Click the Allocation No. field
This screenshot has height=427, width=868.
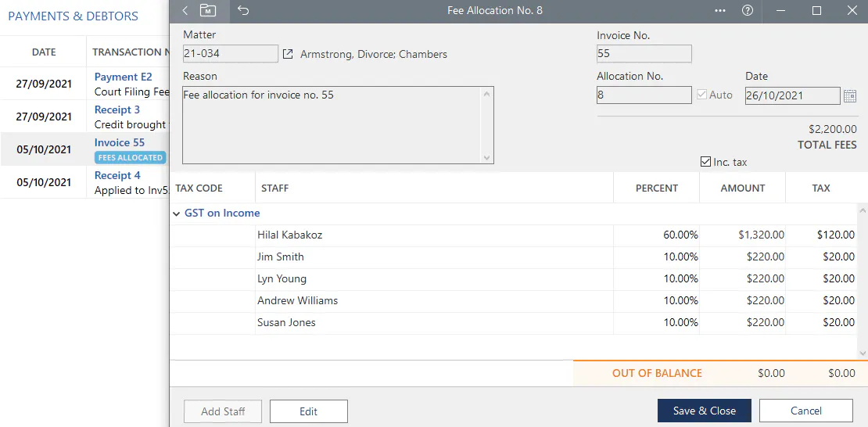644,95
